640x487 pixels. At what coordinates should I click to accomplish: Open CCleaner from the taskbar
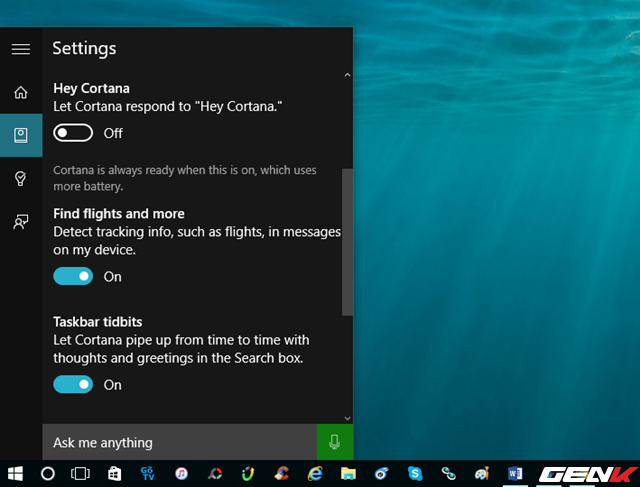pos(282,474)
